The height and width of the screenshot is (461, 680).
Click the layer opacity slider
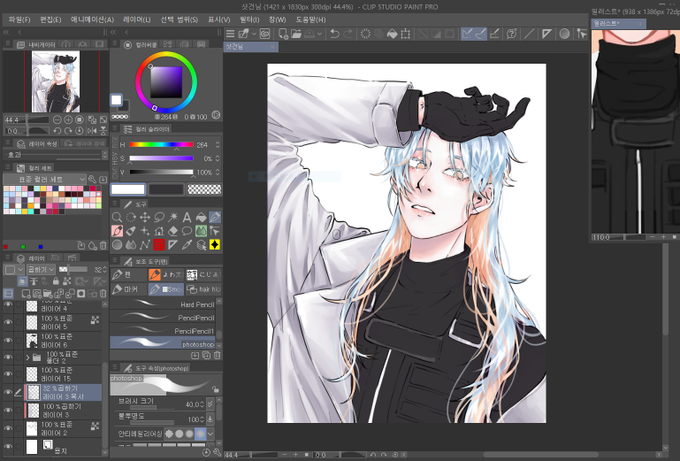(x=74, y=269)
